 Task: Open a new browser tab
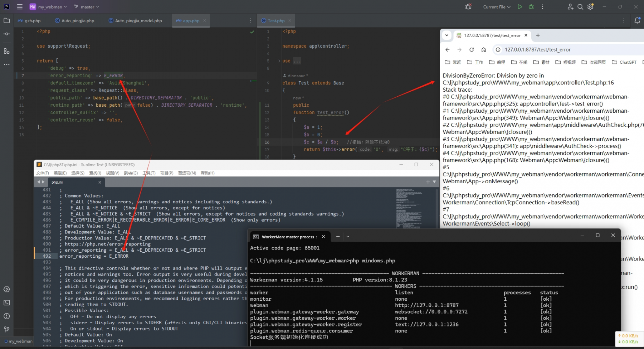(x=538, y=35)
